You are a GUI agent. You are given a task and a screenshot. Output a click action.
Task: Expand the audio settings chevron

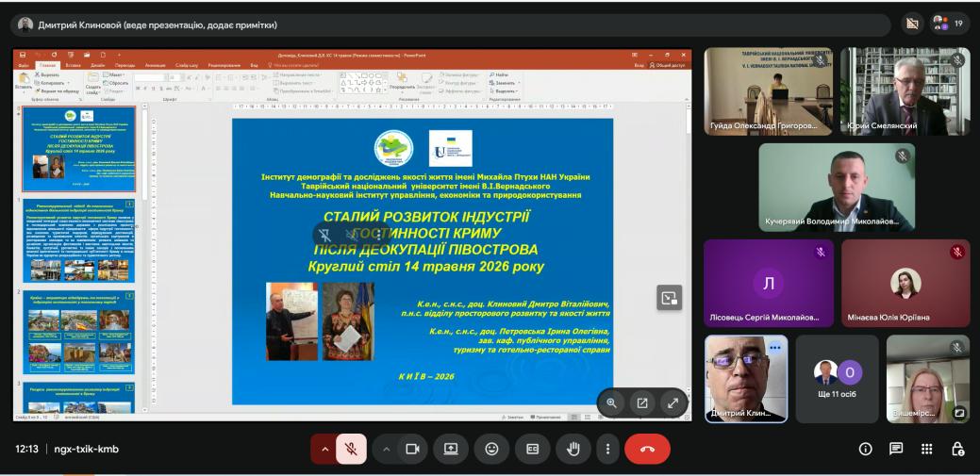pyautogui.click(x=324, y=450)
